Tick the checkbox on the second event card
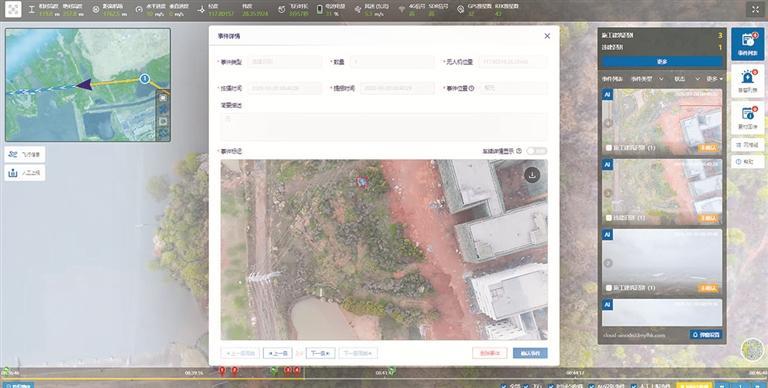Viewport: 768px width, 388px height. [608, 218]
